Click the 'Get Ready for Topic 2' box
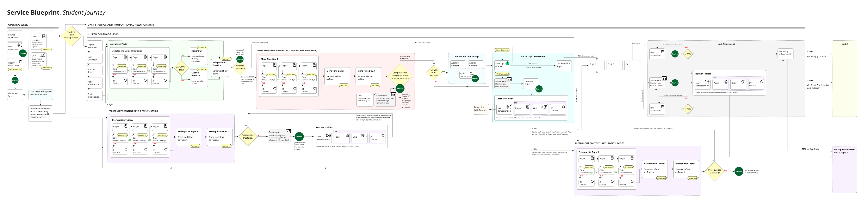This screenshot has height=204, width=868. tap(564, 66)
